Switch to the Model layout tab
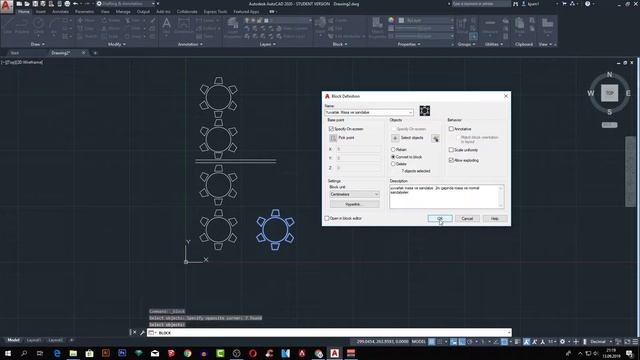 (13, 340)
